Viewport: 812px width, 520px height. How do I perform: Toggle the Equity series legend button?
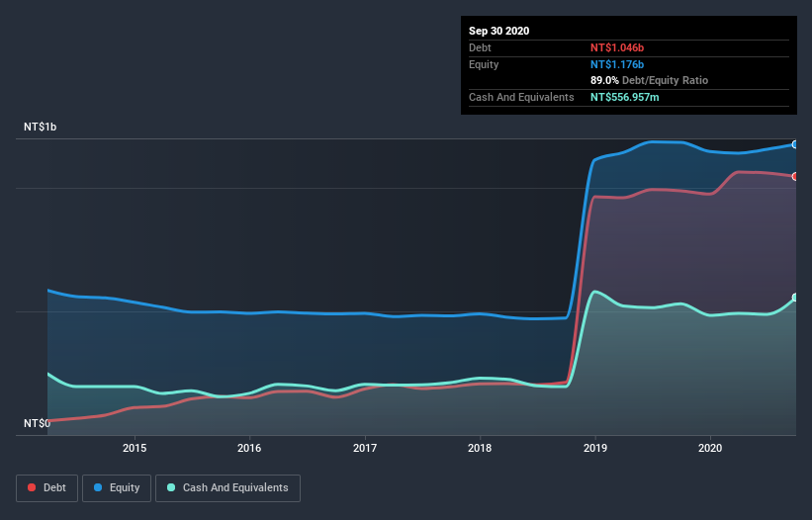(117, 488)
